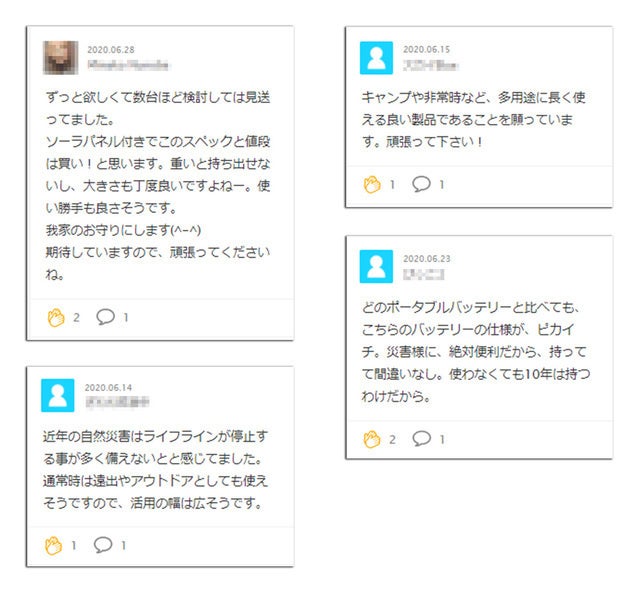Open the username below the 2020.06.28 date

tap(125, 63)
